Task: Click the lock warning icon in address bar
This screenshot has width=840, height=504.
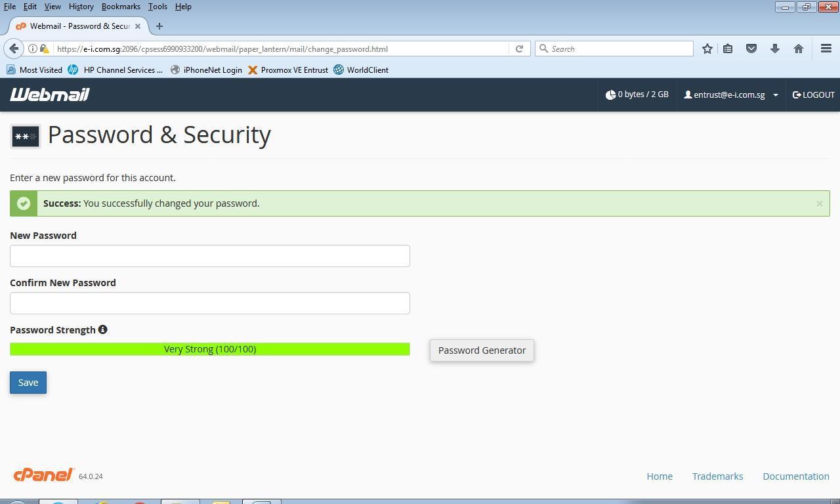Action: coord(44,49)
